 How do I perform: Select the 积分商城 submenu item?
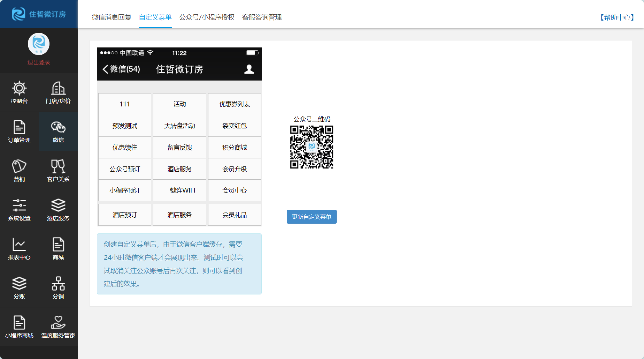(x=235, y=147)
